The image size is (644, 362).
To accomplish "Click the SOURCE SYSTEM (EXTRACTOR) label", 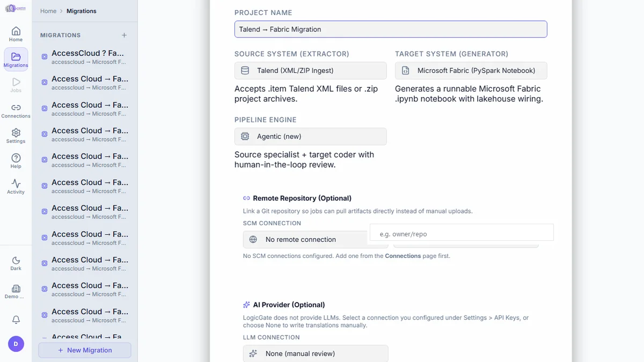I will coord(292,54).
